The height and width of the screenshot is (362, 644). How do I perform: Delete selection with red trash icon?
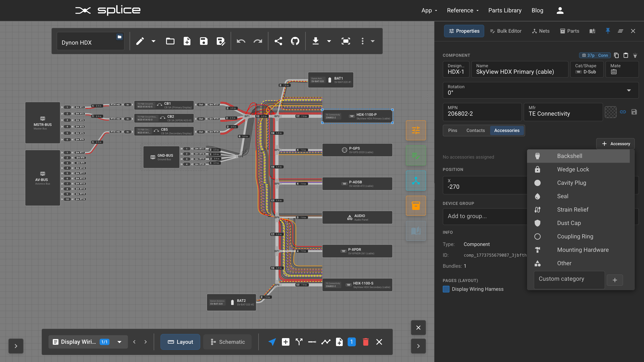coord(366,342)
